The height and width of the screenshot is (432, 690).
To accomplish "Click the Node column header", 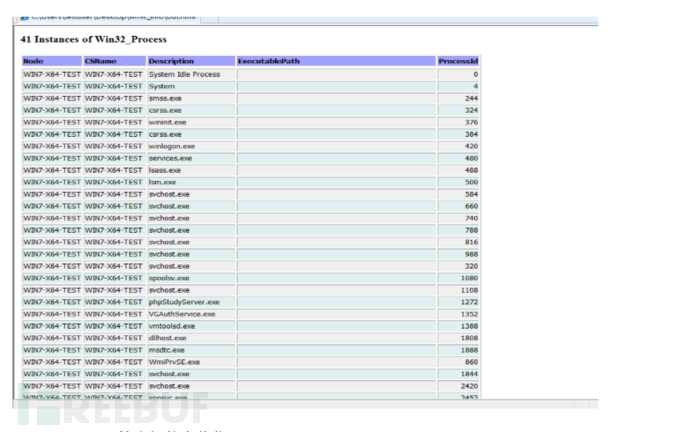I will click(33, 61).
